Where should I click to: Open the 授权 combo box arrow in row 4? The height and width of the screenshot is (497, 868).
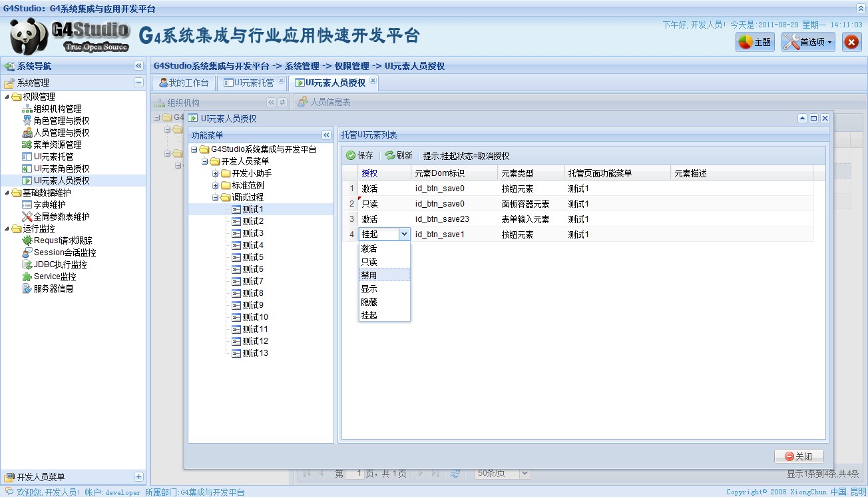[405, 235]
